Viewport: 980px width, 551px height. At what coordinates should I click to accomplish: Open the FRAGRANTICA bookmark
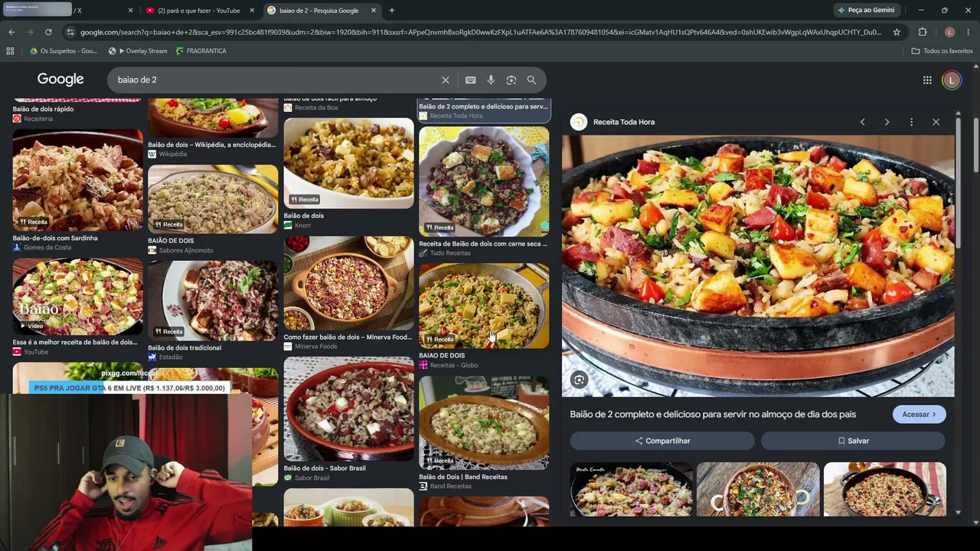coord(201,51)
